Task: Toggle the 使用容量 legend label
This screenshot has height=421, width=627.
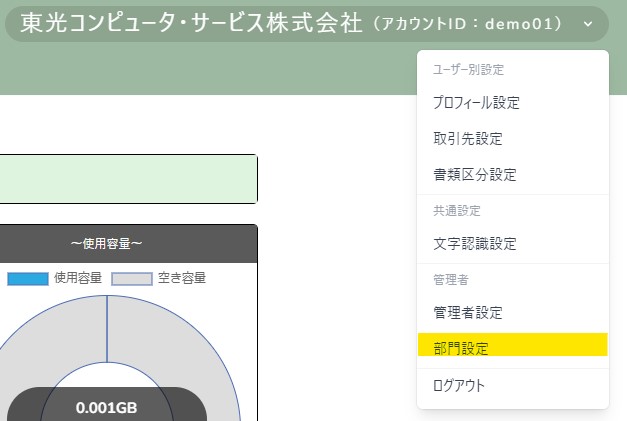Action: 78,279
